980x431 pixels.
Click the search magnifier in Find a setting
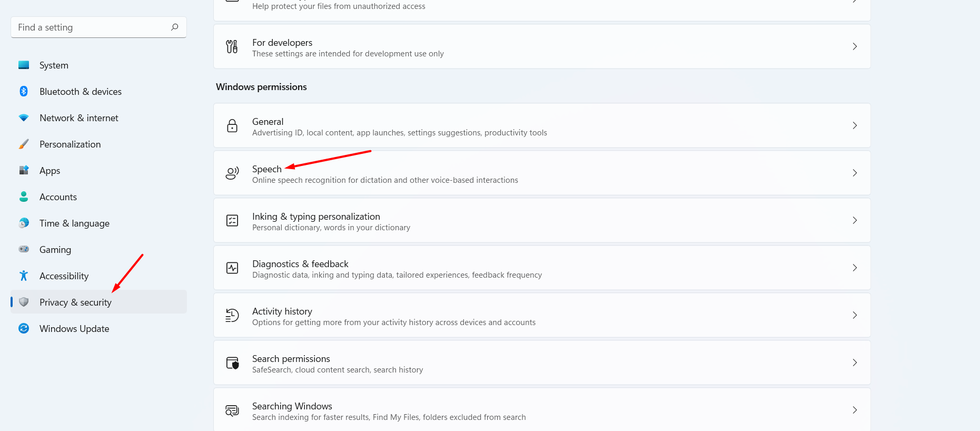(x=175, y=27)
